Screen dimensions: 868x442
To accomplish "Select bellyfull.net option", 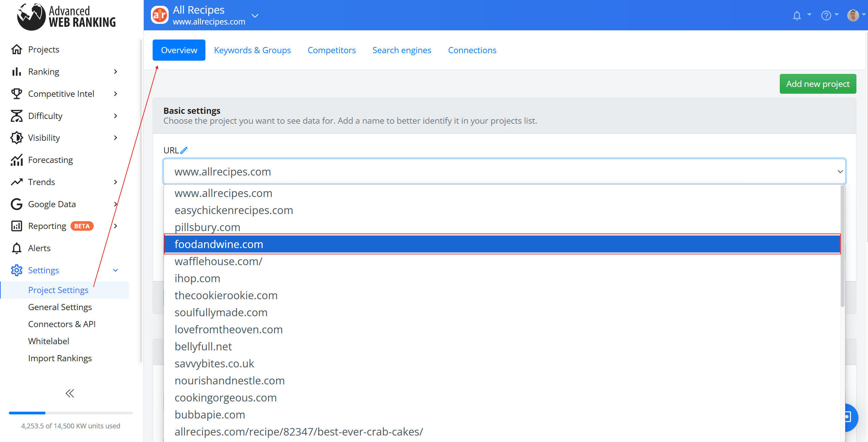I will pos(502,347).
